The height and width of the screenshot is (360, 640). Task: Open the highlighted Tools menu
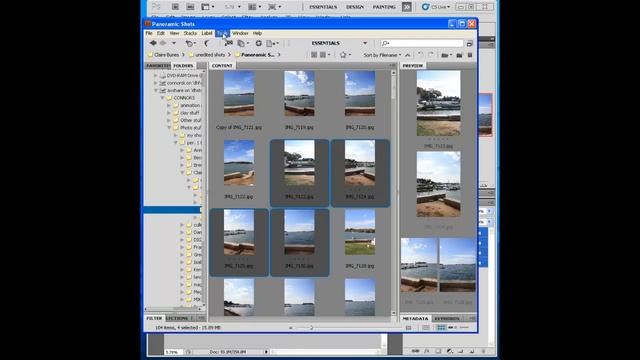coord(222,33)
